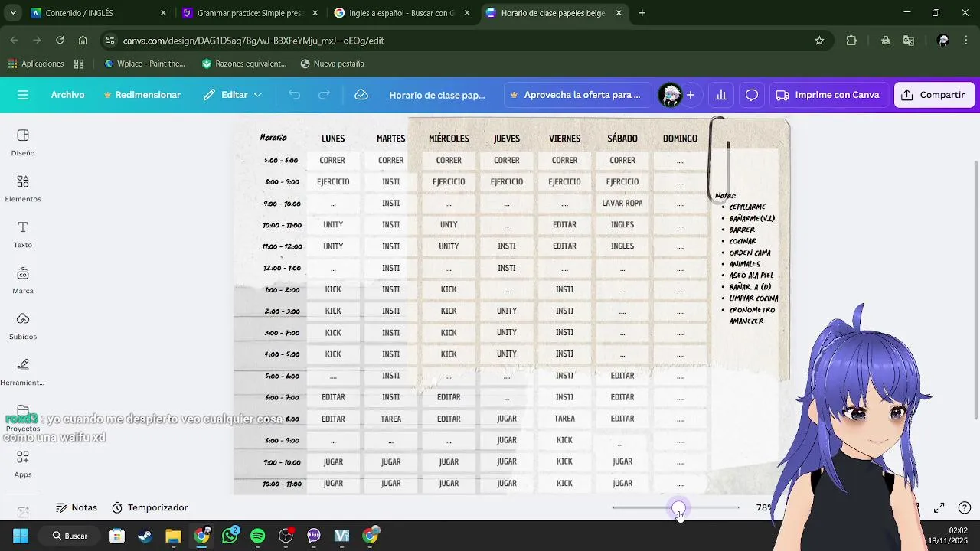980x551 pixels.
Task: Click the Canva user avatar
Action: [671, 95]
